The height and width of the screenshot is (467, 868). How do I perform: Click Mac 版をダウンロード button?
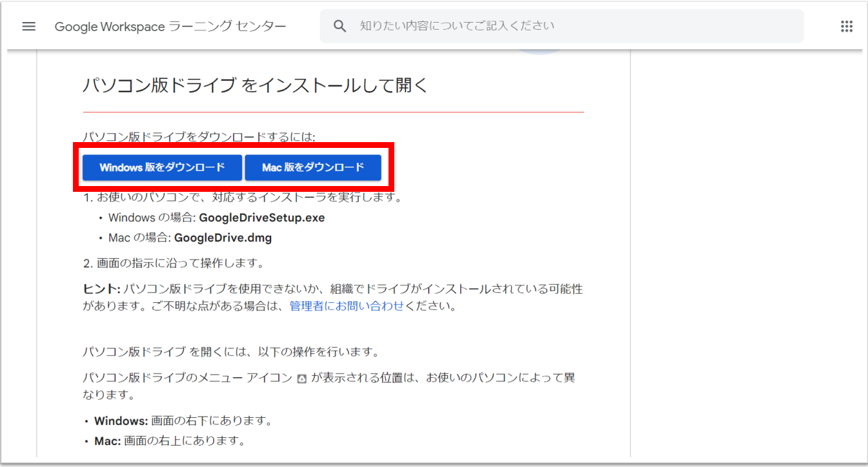[x=313, y=167]
